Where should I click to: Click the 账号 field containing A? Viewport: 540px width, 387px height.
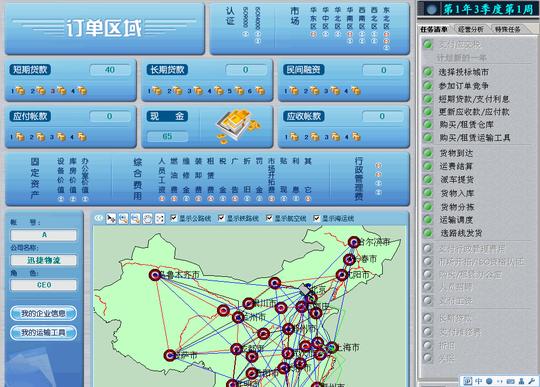(x=44, y=235)
